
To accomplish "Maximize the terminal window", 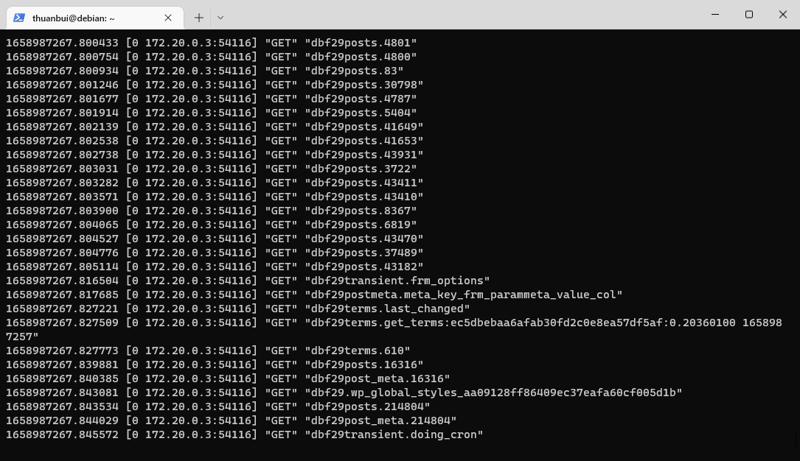I will (x=749, y=15).
